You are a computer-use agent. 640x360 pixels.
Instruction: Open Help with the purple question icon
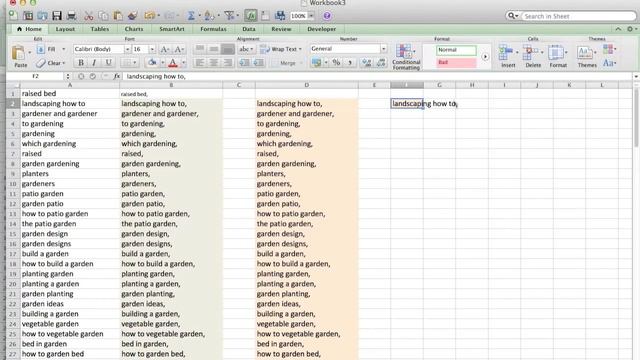(327, 16)
